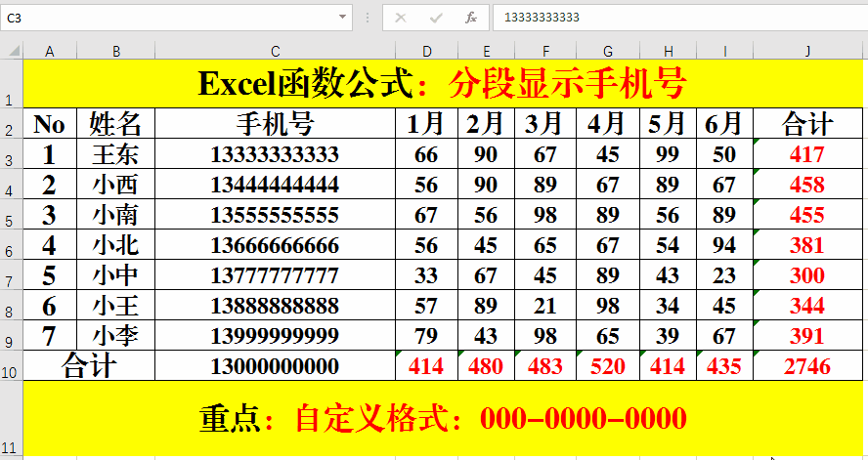Click the column total cell 483

click(x=545, y=365)
